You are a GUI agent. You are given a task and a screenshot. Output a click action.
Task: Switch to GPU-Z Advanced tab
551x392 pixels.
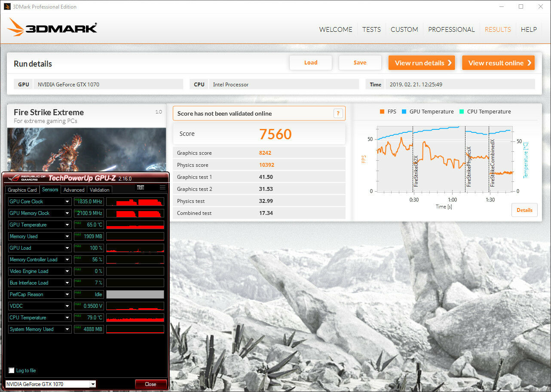[74, 190]
